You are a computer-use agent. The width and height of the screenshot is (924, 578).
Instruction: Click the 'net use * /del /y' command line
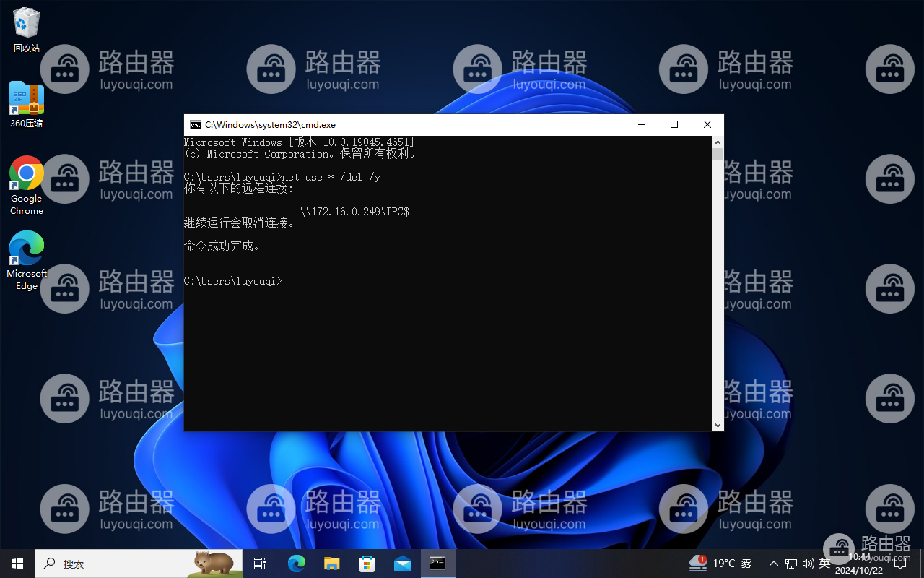point(331,177)
